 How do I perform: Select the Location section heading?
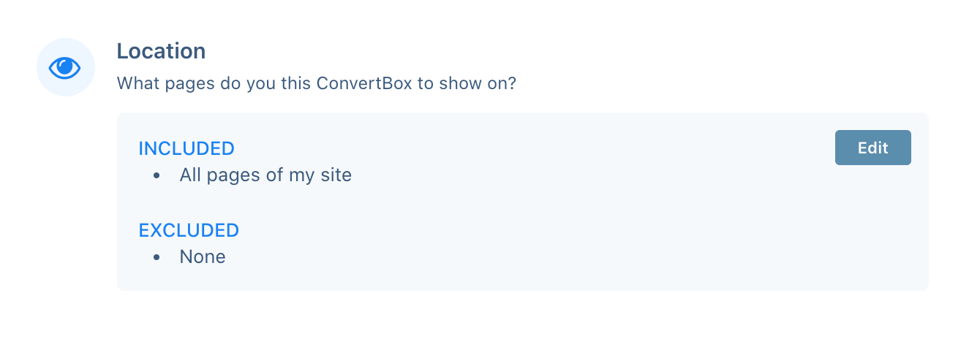click(161, 51)
